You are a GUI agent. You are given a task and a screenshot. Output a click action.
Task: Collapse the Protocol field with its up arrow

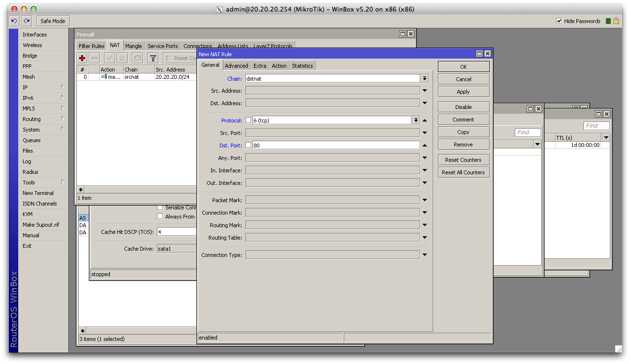point(424,121)
